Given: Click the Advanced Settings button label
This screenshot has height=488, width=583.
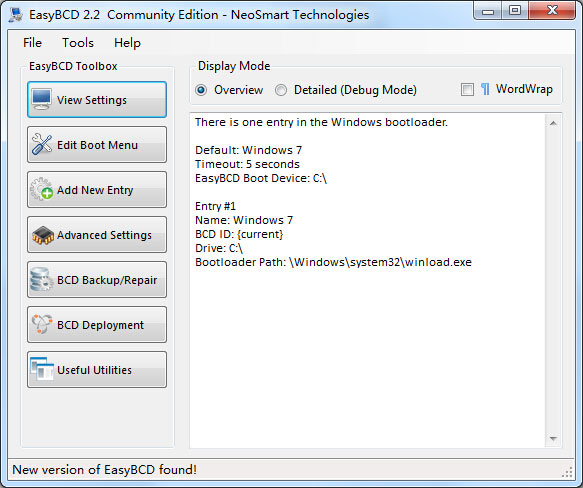Looking at the screenshot, I should tap(104, 235).
